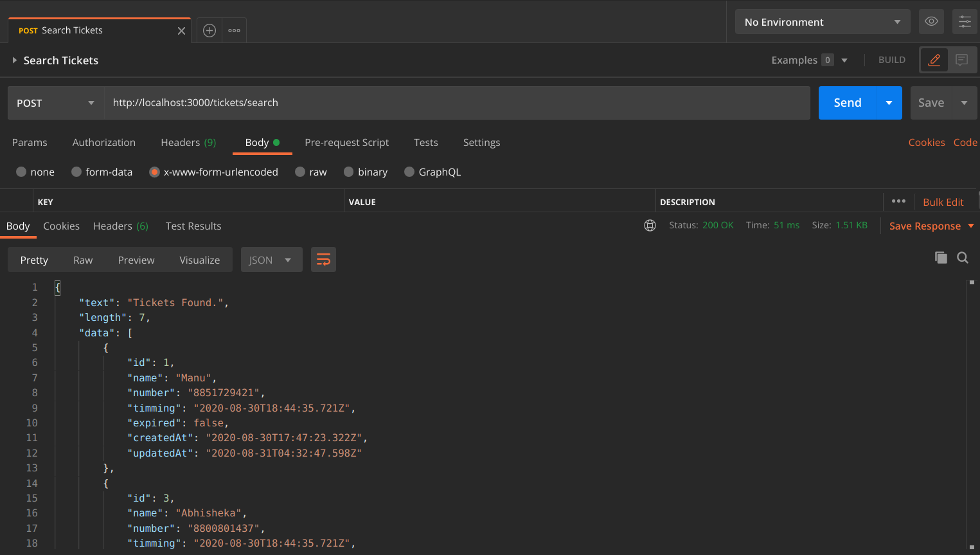Open the POST method dropdown
Viewport: 980px width, 555px height.
tap(56, 103)
